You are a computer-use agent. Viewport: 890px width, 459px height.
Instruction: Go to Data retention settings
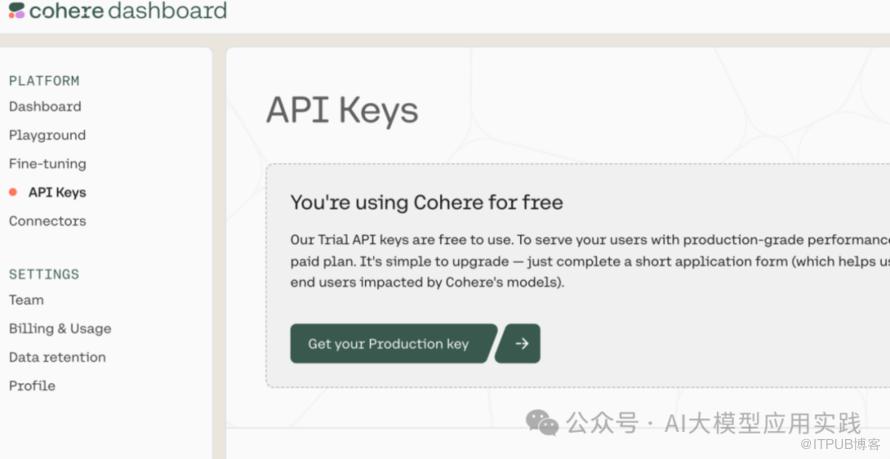tap(57, 357)
